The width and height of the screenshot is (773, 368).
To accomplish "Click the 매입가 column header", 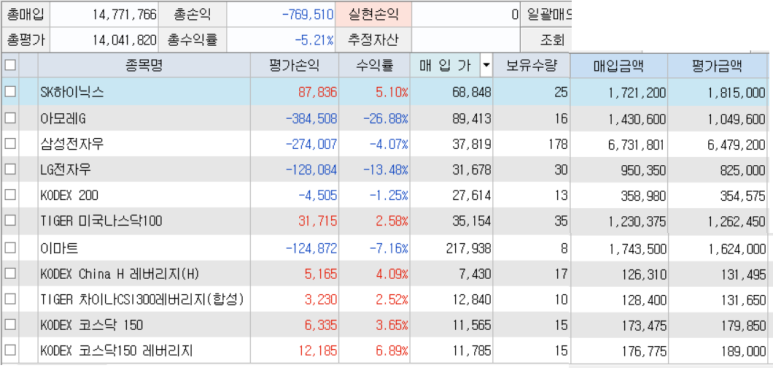I will tap(445, 65).
